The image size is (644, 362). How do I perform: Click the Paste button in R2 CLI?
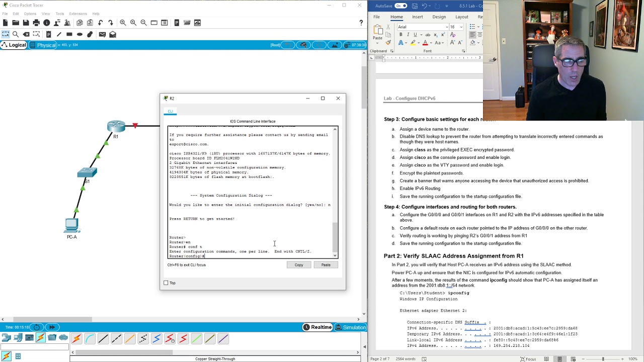(326, 265)
